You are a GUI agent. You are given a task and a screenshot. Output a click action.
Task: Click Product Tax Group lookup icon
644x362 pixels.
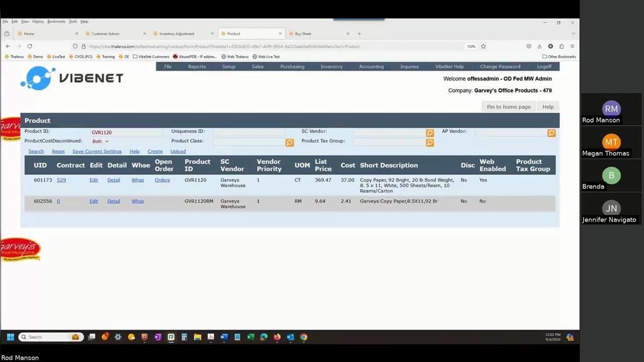429,142
